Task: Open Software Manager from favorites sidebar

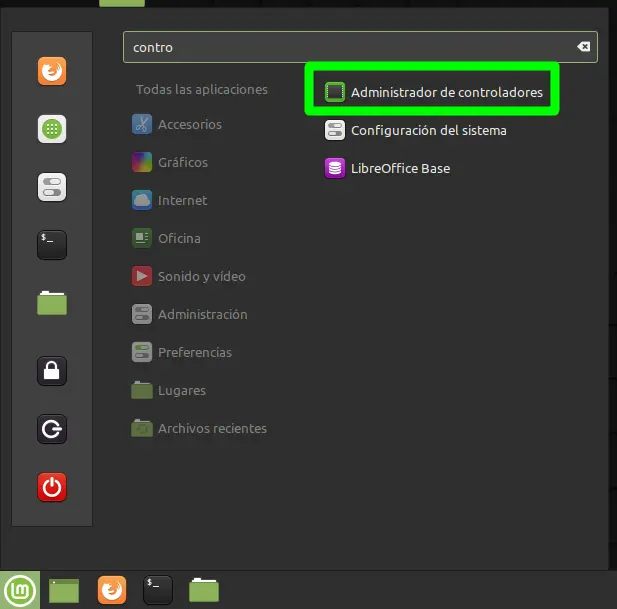Action: [52, 129]
